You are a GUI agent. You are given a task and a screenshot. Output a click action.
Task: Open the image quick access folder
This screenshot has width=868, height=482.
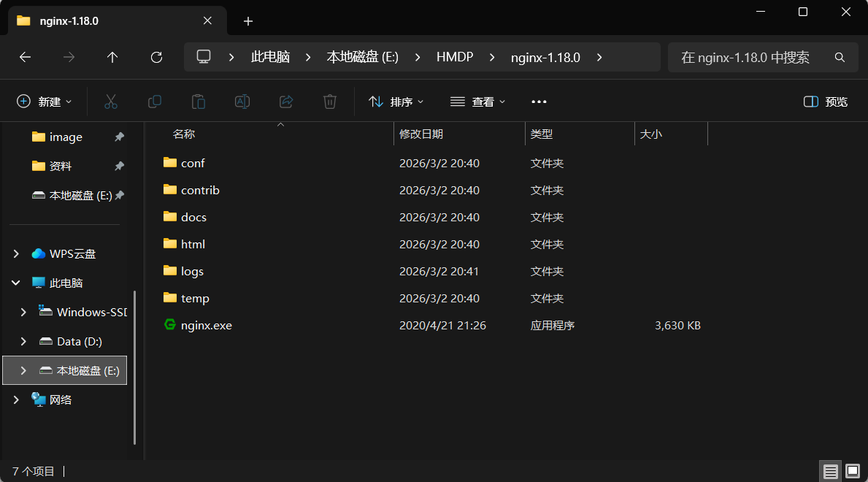tap(65, 137)
